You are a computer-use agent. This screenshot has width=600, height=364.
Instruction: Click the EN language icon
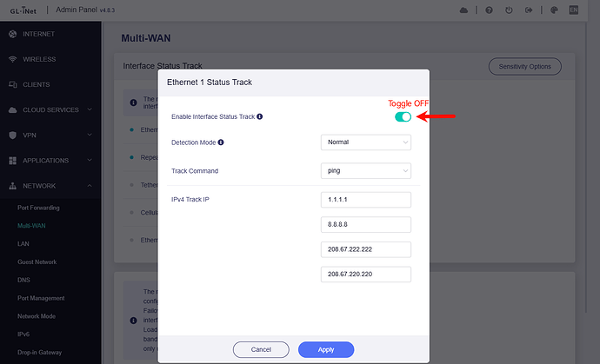pyautogui.click(x=574, y=10)
